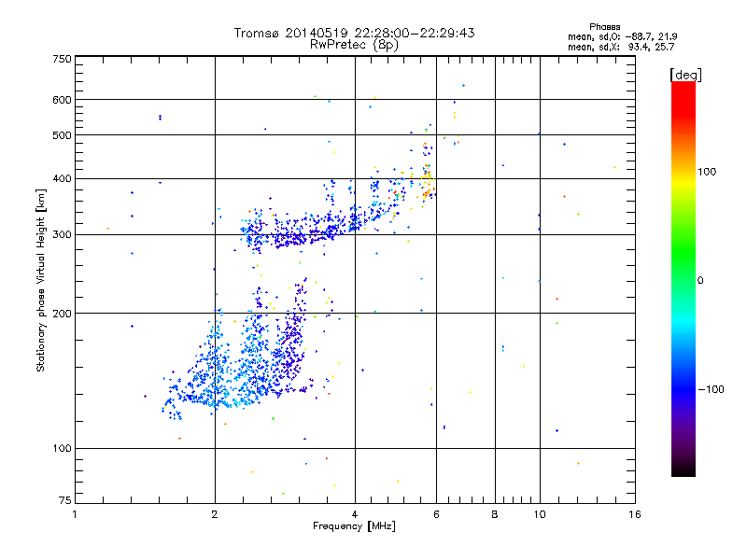Click the y-axis tick label "75"

[x=65, y=500]
